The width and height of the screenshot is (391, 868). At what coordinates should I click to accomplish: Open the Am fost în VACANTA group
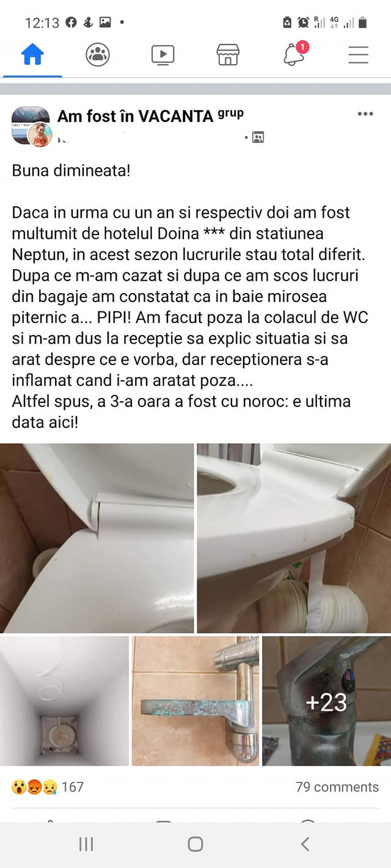pos(135,116)
